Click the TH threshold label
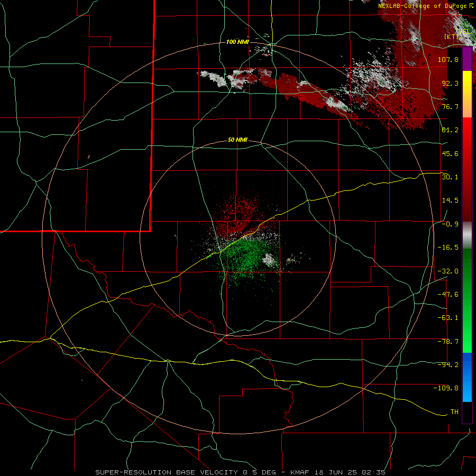Image resolution: width=476 pixels, height=476 pixels. pos(454,412)
